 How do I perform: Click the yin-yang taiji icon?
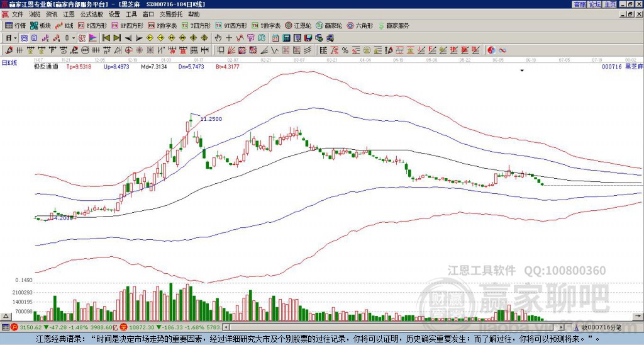coord(491,50)
